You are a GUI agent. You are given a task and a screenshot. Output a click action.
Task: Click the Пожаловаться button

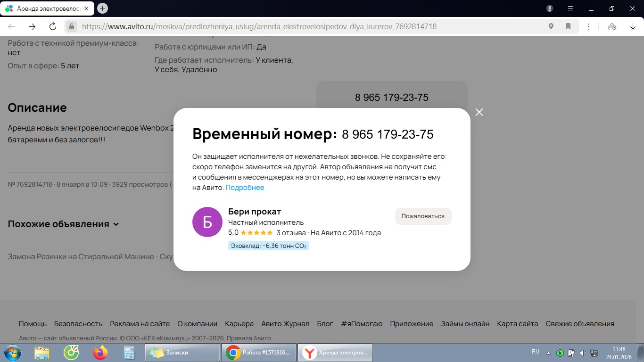pyautogui.click(x=423, y=216)
